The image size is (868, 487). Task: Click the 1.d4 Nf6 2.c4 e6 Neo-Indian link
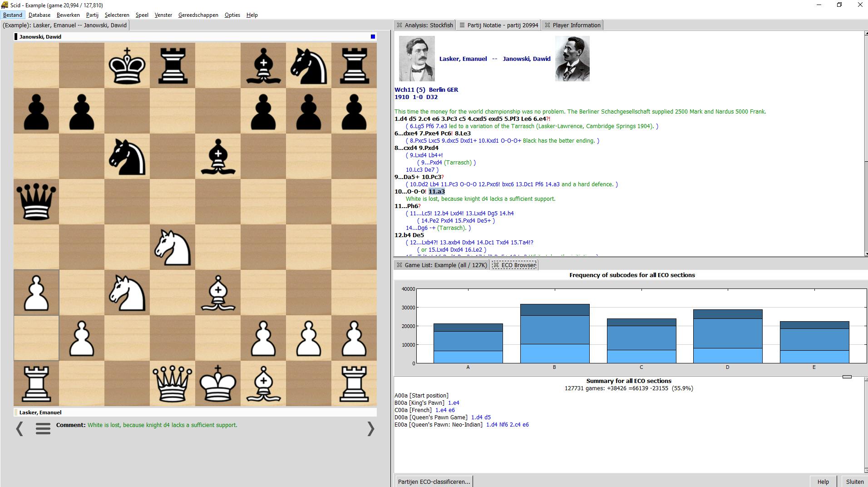(508, 425)
